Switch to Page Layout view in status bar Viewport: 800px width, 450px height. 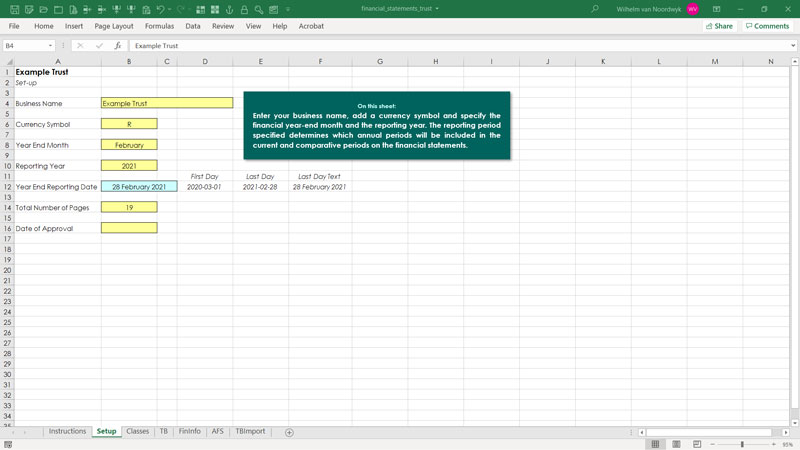click(676, 444)
